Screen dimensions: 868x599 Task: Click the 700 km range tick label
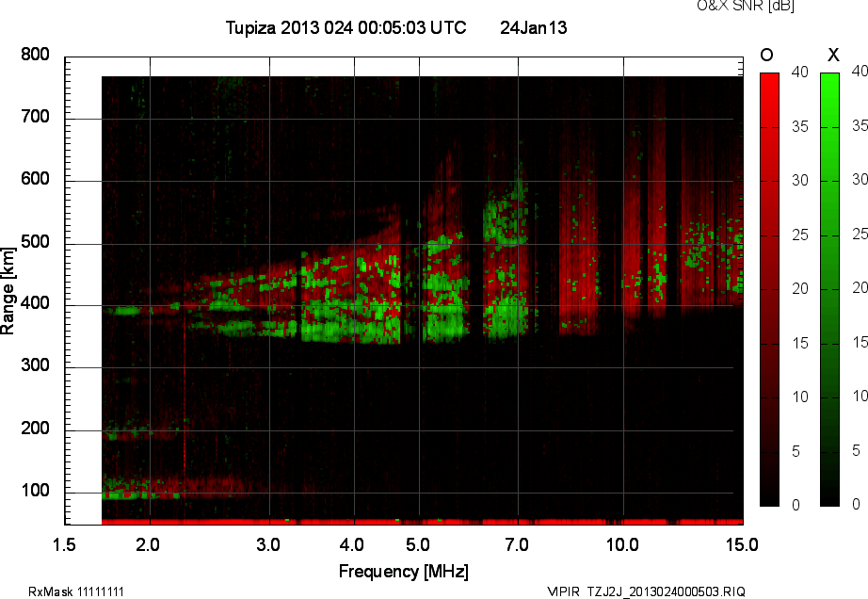coord(35,117)
